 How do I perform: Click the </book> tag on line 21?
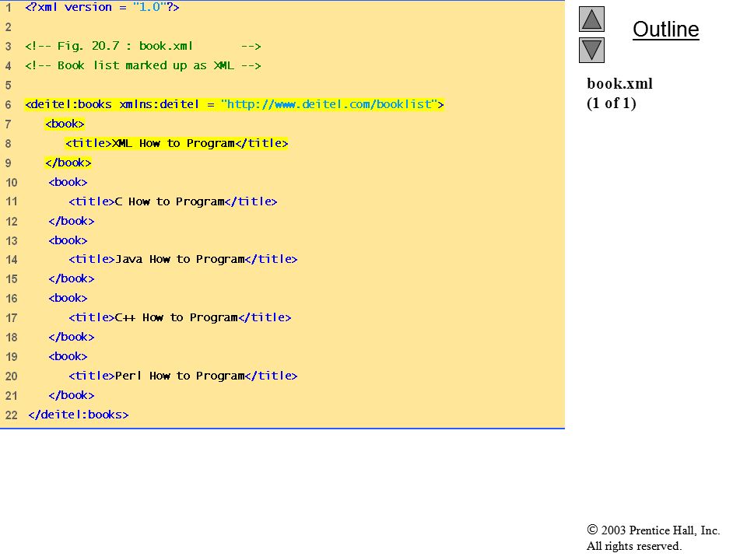click(72, 396)
